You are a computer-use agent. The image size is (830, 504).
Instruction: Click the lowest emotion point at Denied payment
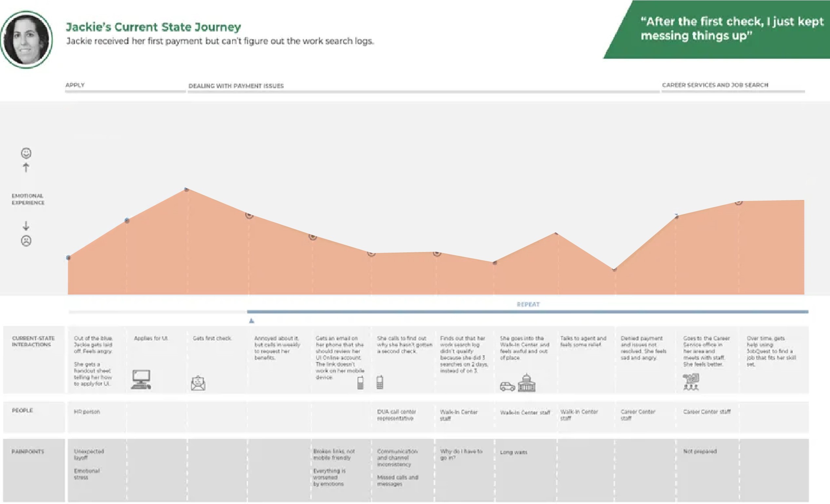click(614, 270)
